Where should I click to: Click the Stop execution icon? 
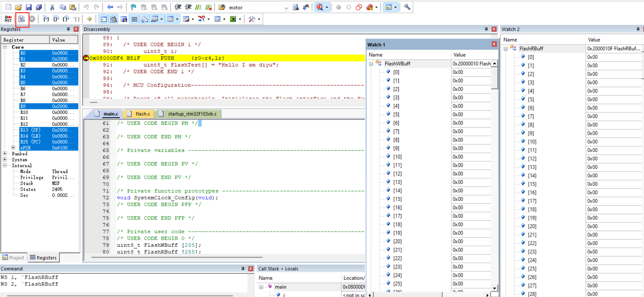coord(32,19)
